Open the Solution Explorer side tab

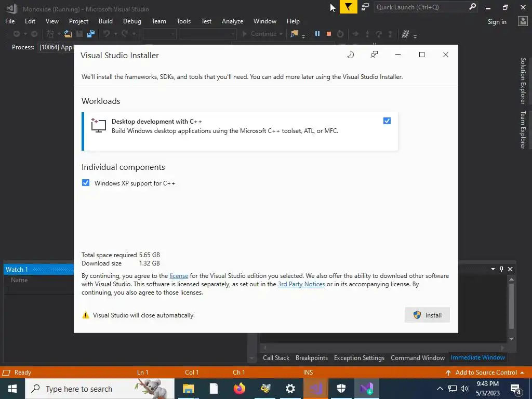[523, 81]
